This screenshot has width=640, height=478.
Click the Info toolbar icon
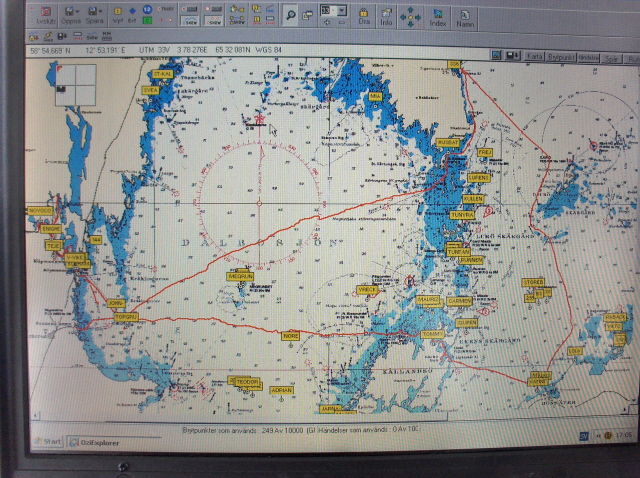[386, 15]
